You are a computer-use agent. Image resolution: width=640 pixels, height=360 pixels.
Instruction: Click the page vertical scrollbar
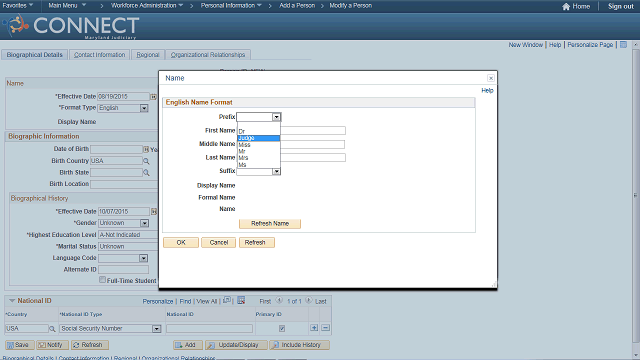coord(636,196)
